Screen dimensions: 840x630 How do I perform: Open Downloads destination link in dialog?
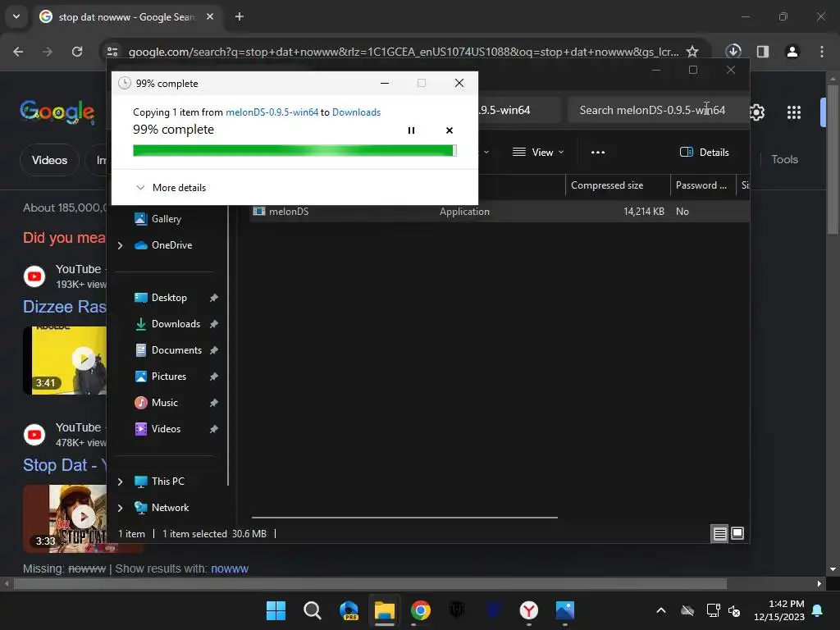[356, 112]
